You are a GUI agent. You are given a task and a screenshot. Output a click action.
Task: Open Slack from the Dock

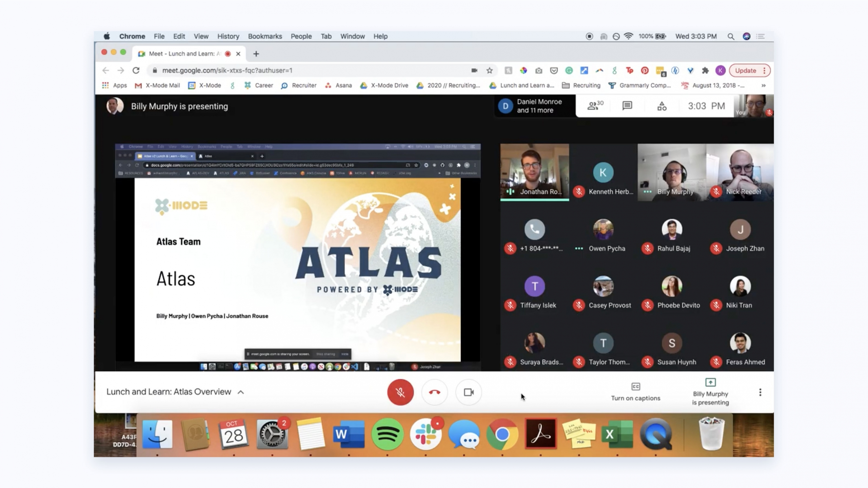(x=426, y=434)
